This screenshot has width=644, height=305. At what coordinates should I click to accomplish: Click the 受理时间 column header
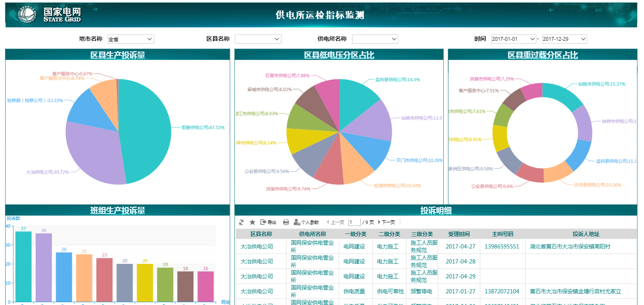[x=459, y=234]
